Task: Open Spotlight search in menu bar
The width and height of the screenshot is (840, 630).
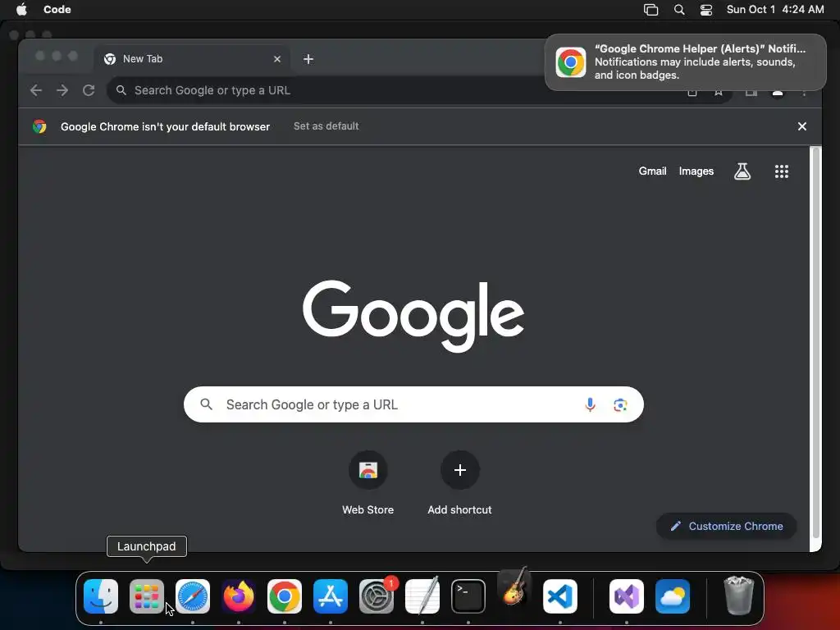Action: pos(678,10)
